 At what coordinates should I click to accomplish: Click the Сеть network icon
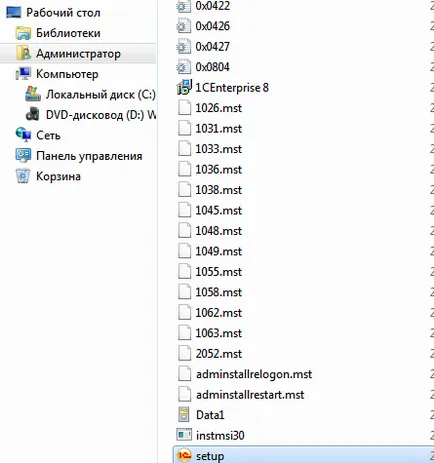23,135
